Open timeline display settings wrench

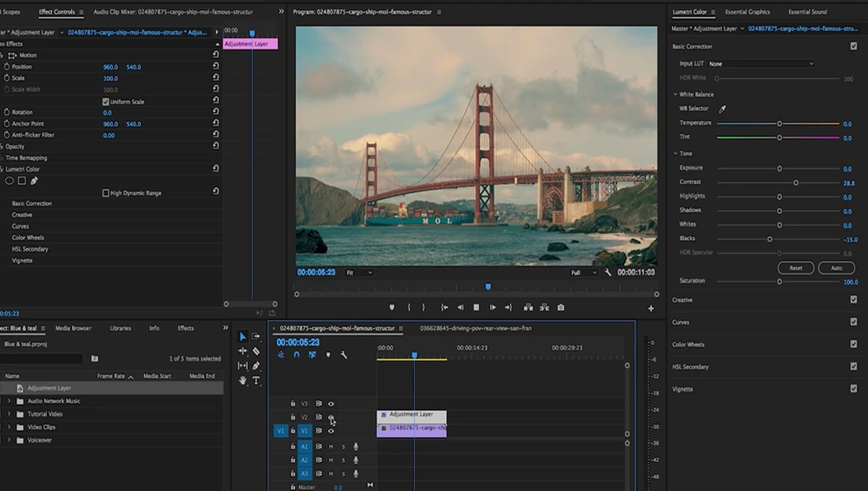pos(344,355)
